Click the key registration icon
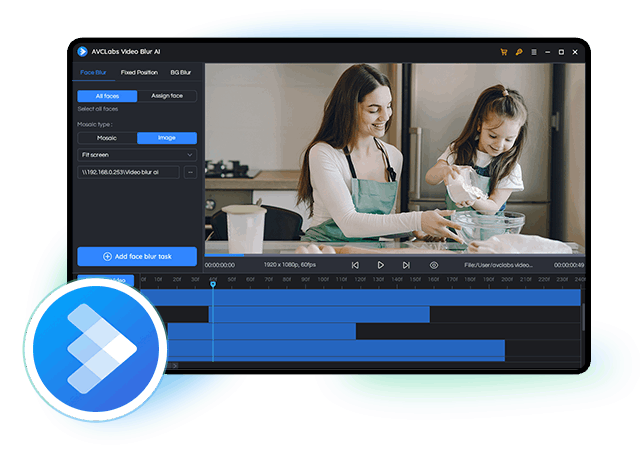Screen dimensions: 640x450 click(x=519, y=52)
